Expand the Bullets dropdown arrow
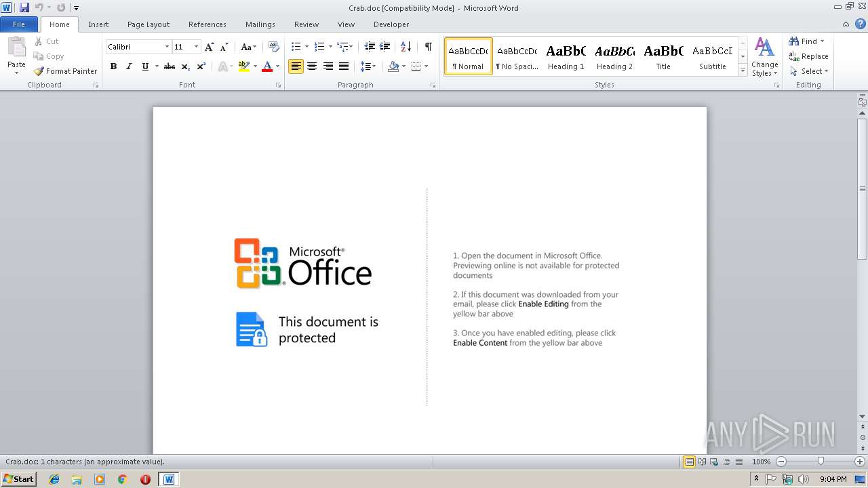The width and height of the screenshot is (868, 488). point(307,47)
